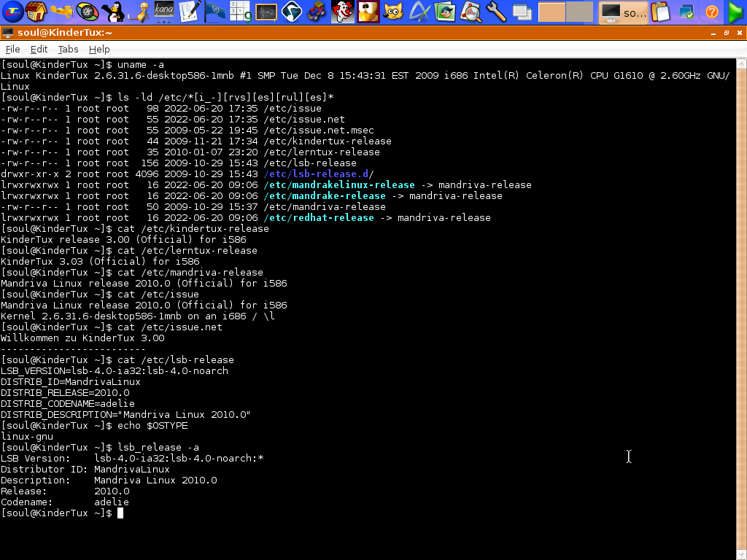Launch the yellow biplane icon
Screen dimensions: 747x560
[x=62, y=12]
